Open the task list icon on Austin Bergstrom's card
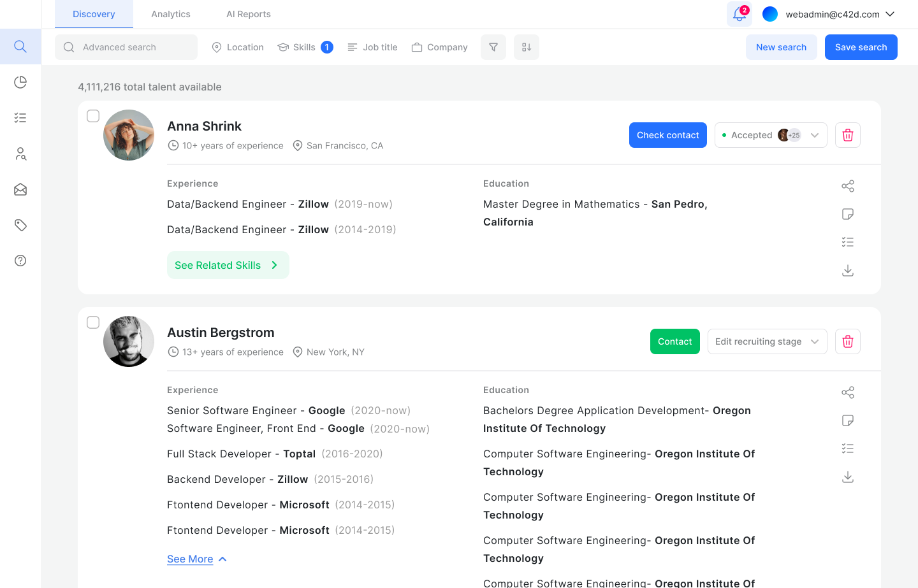The height and width of the screenshot is (588, 918). (848, 448)
